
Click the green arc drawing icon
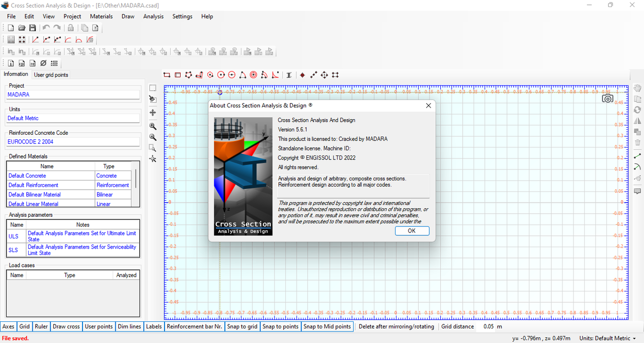(x=637, y=167)
